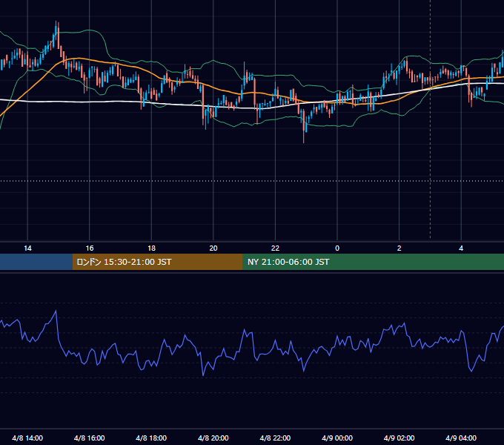
Task: Click the 4/8 20:00 label on indicator axis
Action: click(x=213, y=438)
